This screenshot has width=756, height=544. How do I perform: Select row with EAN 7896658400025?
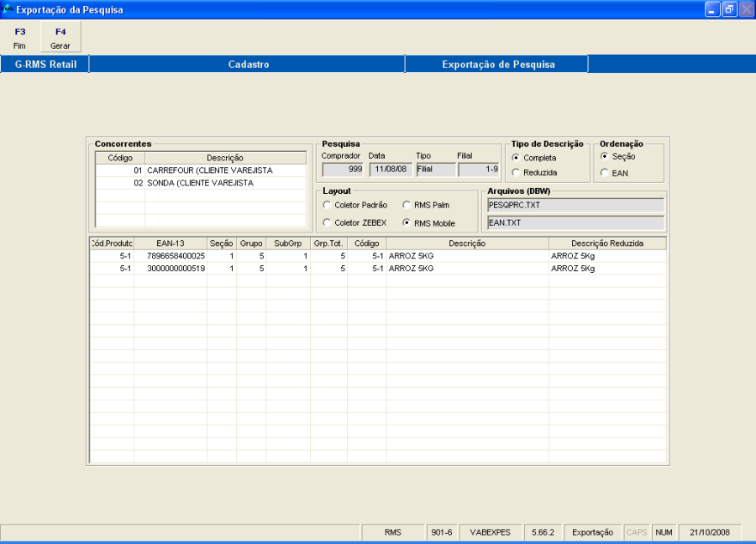(x=176, y=256)
